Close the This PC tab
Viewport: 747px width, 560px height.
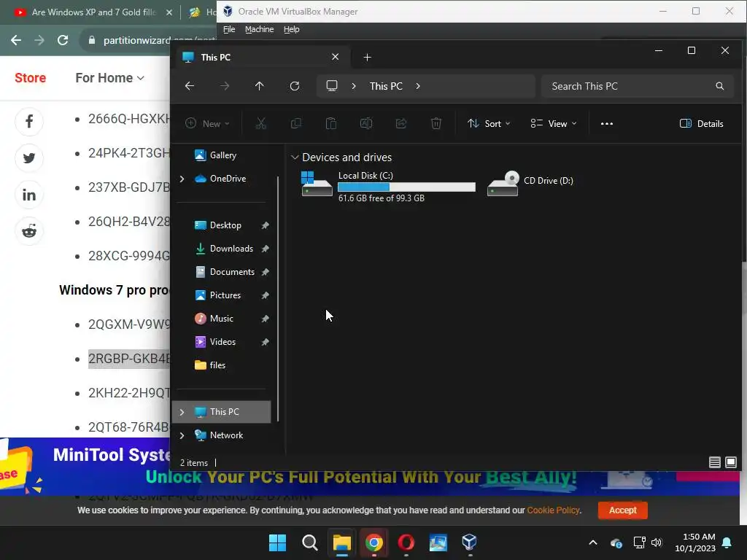click(336, 57)
